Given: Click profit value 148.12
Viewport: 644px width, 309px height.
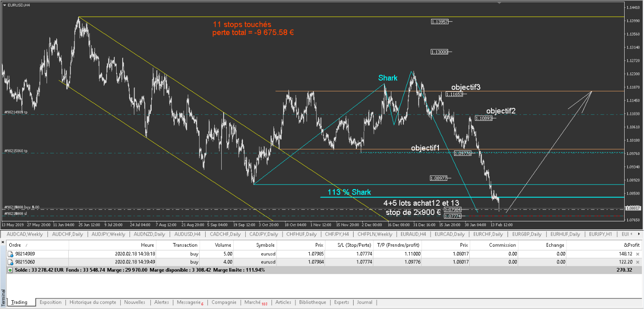Looking at the screenshot, I should [x=625, y=254].
